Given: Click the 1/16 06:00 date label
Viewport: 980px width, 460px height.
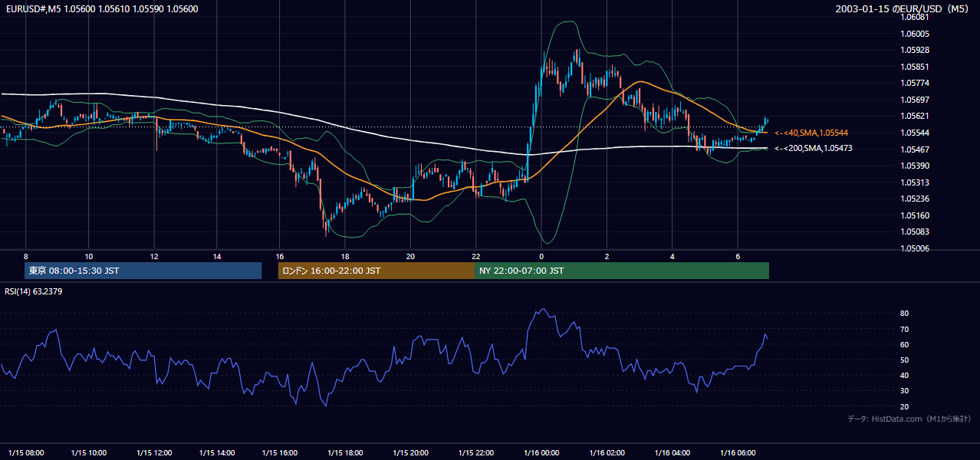Looking at the screenshot, I should point(737,452).
